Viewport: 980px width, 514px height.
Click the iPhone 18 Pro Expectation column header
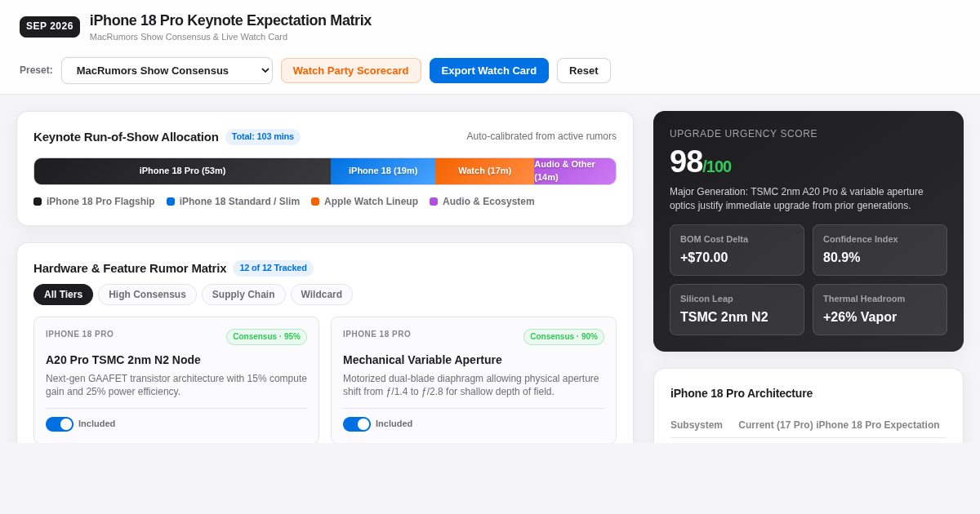click(x=878, y=425)
